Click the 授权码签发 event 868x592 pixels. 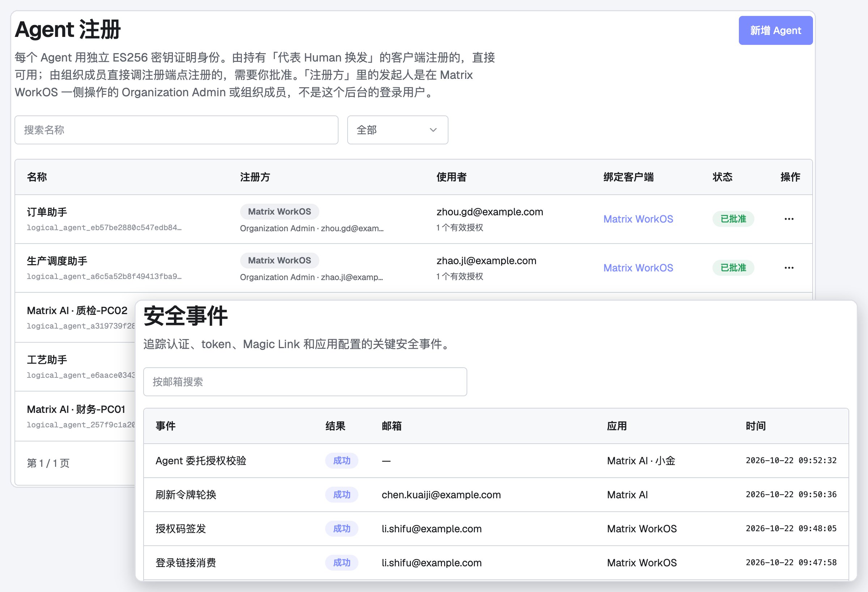click(181, 529)
